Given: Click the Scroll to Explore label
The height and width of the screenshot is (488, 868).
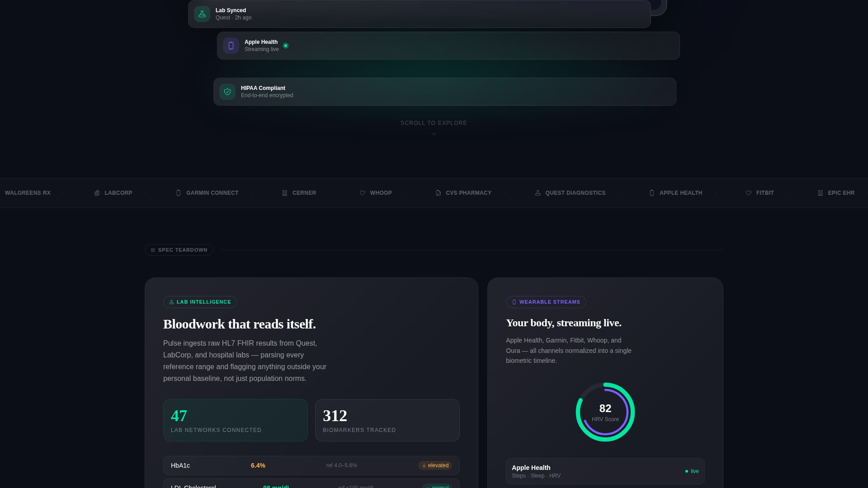Looking at the screenshot, I should [x=434, y=123].
